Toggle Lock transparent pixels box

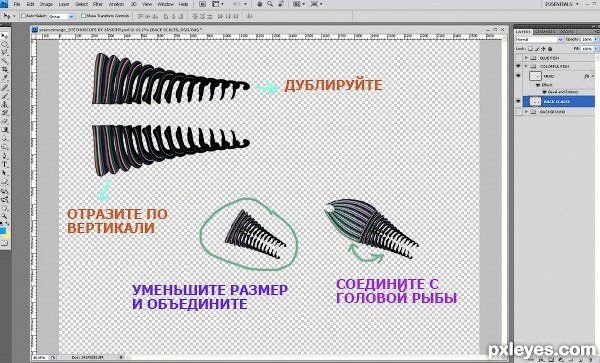[x=530, y=49]
